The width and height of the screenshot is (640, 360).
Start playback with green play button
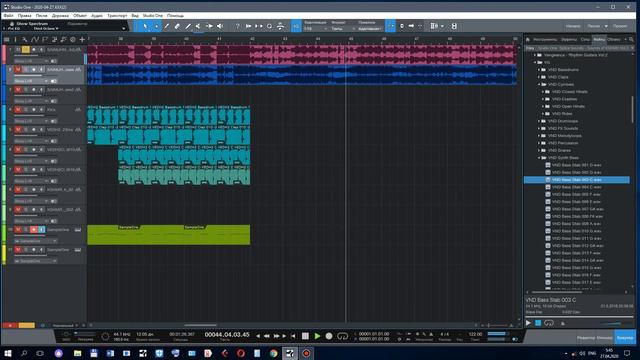317,336
